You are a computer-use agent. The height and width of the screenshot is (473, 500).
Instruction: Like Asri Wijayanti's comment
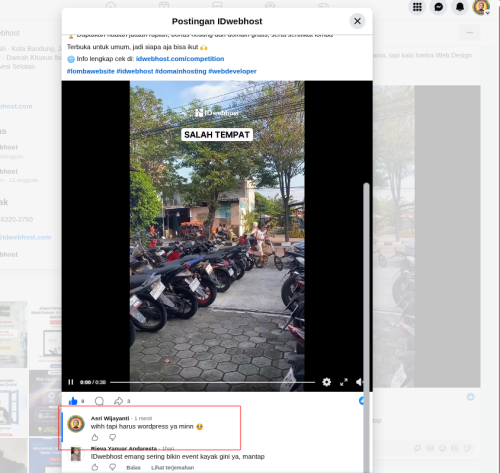[95, 437]
